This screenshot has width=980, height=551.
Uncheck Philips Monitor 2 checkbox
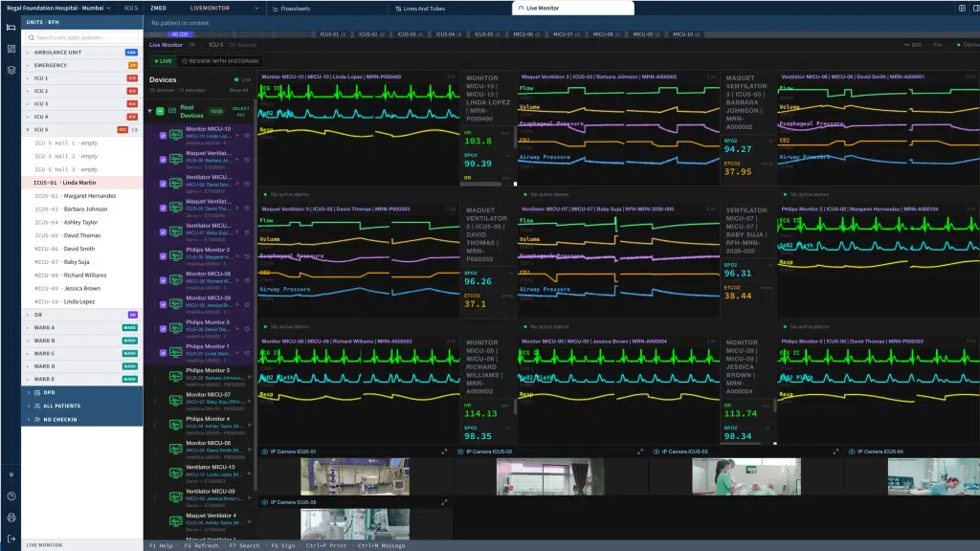(x=163, y=256)
